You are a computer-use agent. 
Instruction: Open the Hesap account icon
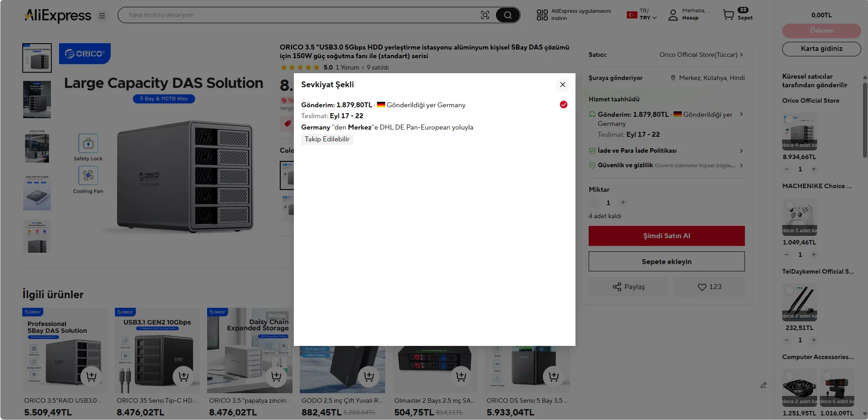[673, 15]
